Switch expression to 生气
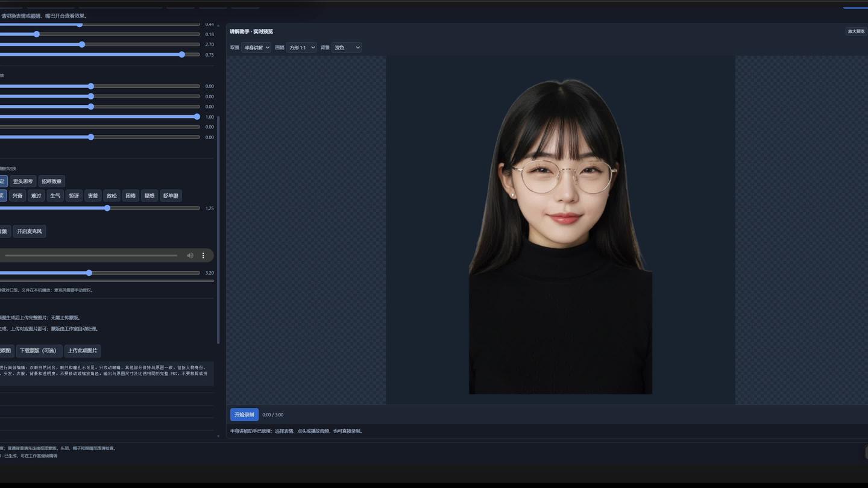The height and width of the screenshot is (488, 868). tap(55, 196)
